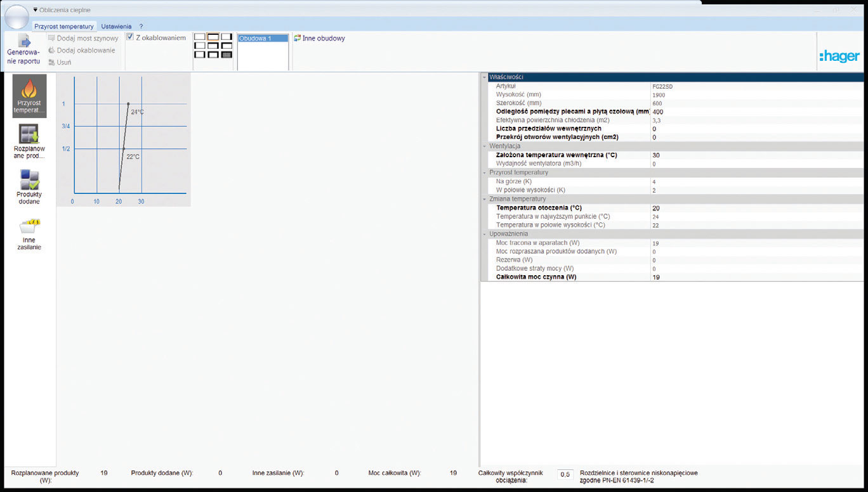The image size is (868, 492).
Task: Click the Inne obudowy icon
Action: [297, 38]
